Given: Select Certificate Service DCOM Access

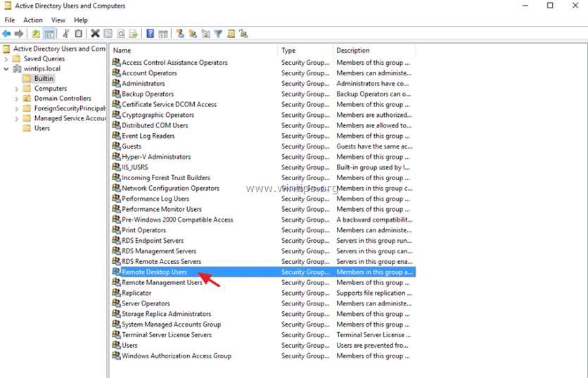Looking at the screenshot, I should coord(264,104).
